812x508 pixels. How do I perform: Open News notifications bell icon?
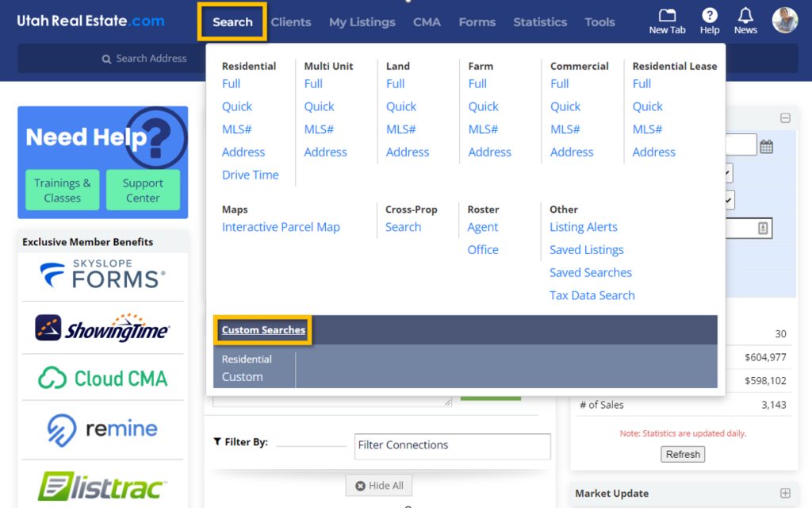[745, 16]
